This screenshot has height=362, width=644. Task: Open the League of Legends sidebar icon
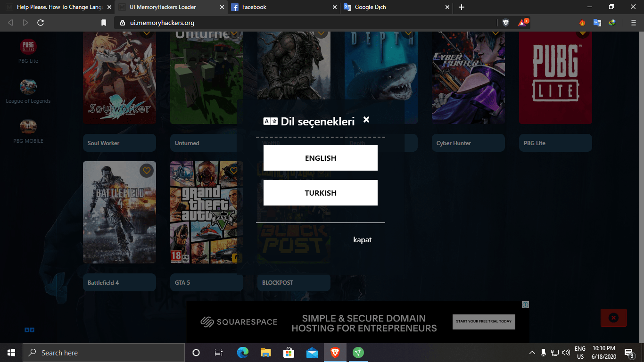28,87
